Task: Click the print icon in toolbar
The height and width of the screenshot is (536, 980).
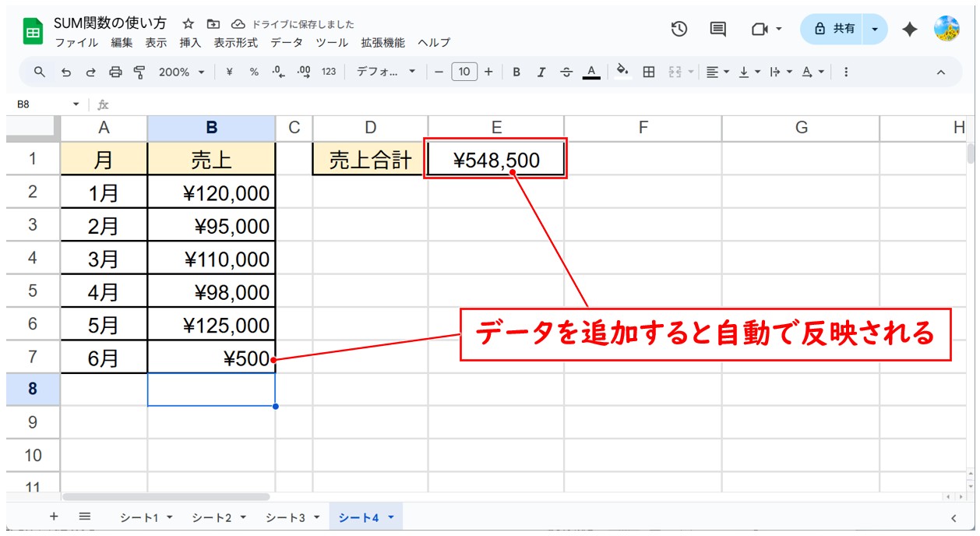Action: pos(115,72)
